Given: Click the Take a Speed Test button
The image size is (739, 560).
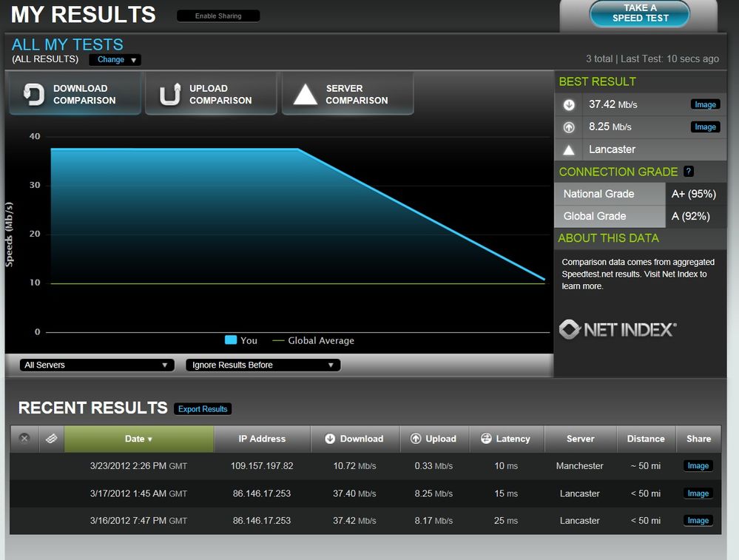Looking at the screenshot, I should [640, 13].
